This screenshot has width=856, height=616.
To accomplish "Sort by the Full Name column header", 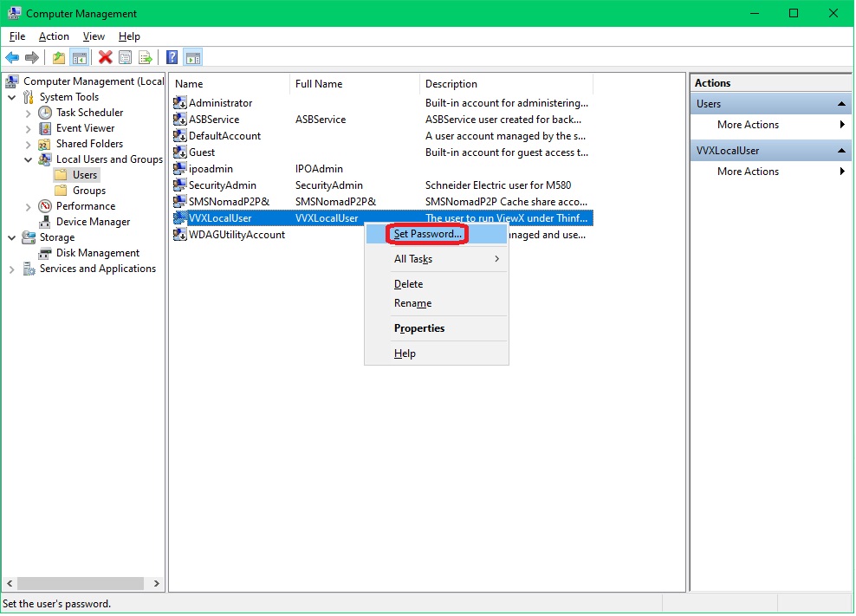I will (354, 83).
